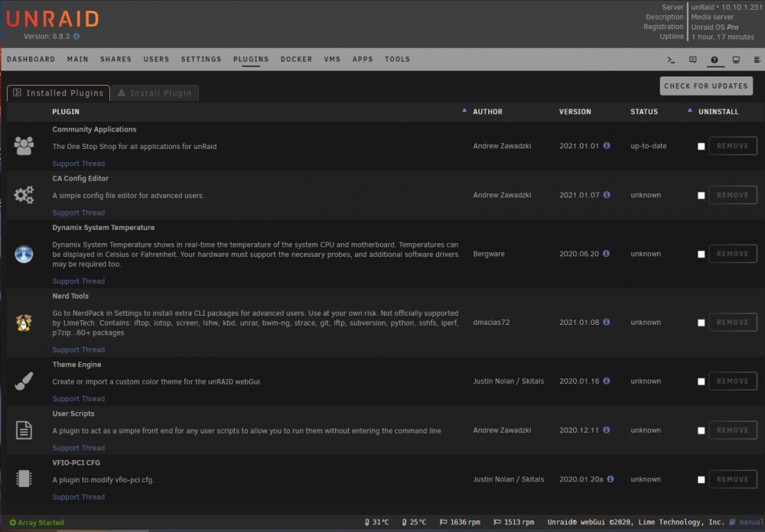Toggle the help question mark icon
Viewport: 765px width, 532px height.
pyautogui.click(x=715, y=60)
